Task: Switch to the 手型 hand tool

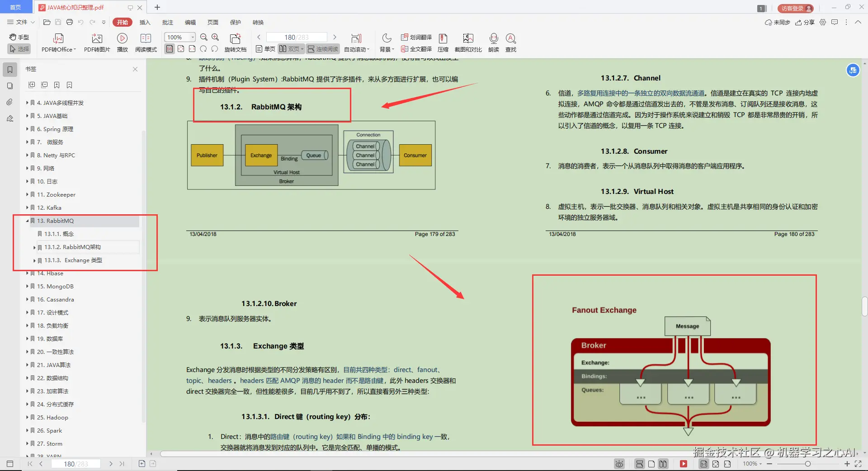Action: [19, 37]
